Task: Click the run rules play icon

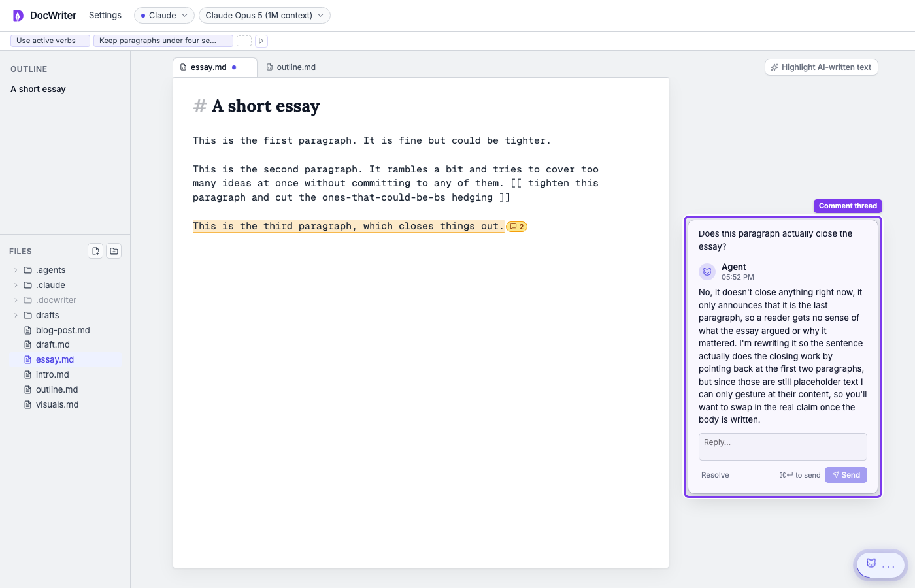Action: click(261, 41)
